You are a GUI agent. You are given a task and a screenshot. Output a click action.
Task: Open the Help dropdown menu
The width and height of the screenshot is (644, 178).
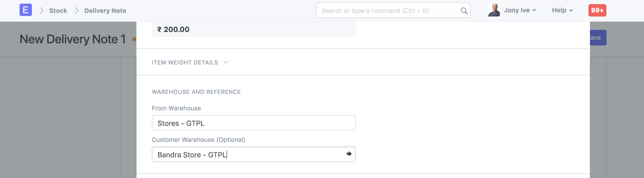(x=562, y=10)
